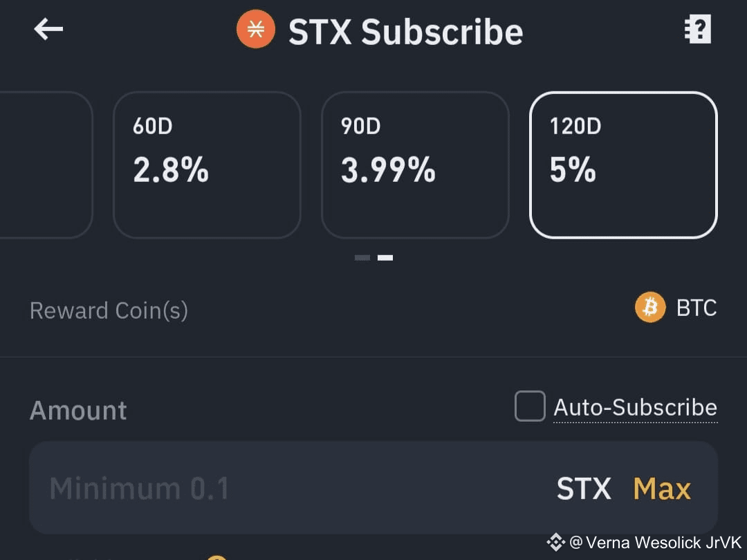Viewport: 747px width, 560px height.
Task: Switch to the first page indicator dot
Action: [x=362, y=258]
